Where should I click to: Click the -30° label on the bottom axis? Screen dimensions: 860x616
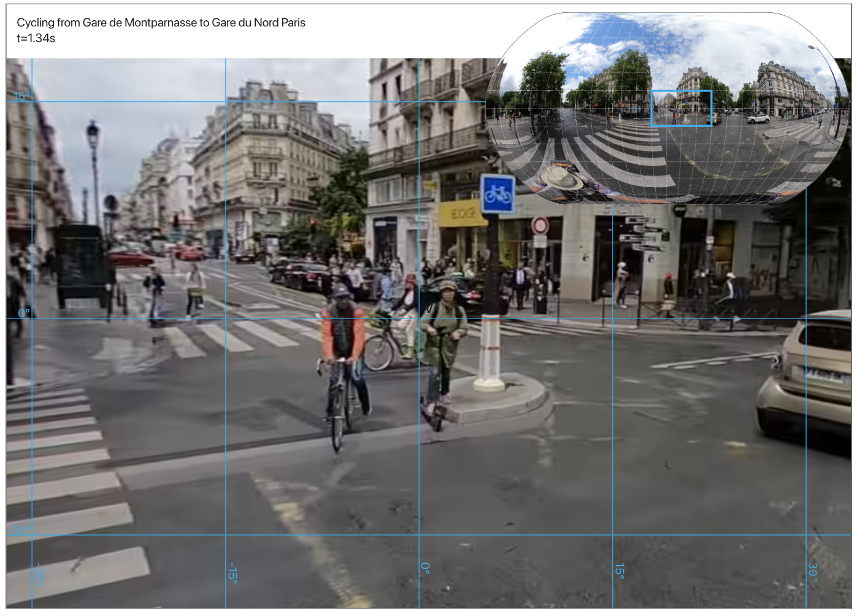click(x=40, y=574)
